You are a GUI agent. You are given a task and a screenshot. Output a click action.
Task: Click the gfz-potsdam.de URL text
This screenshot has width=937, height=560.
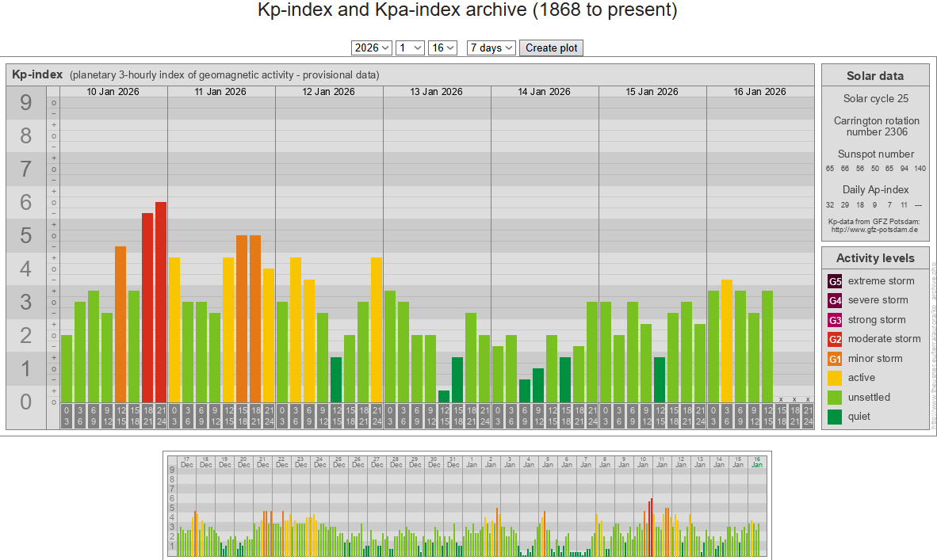point(874,229)
